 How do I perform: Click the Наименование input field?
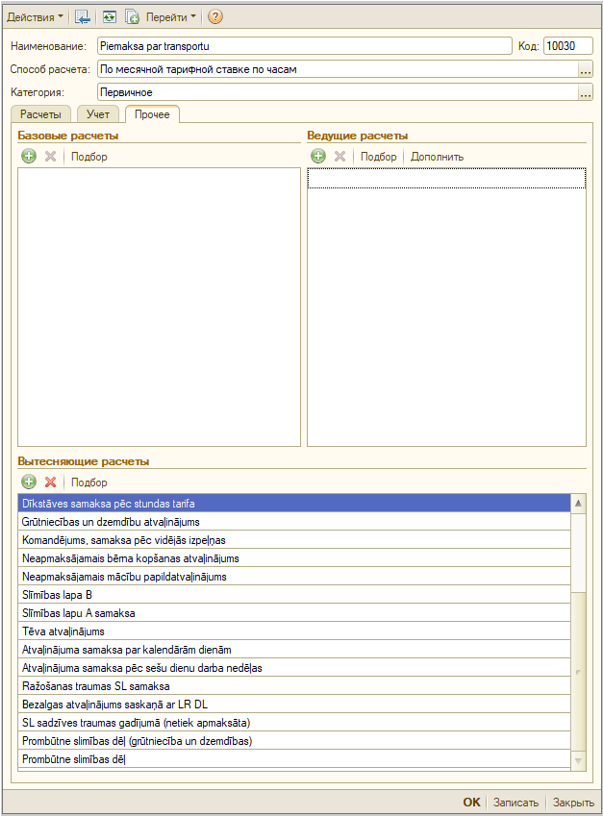[x=304, y=46]
